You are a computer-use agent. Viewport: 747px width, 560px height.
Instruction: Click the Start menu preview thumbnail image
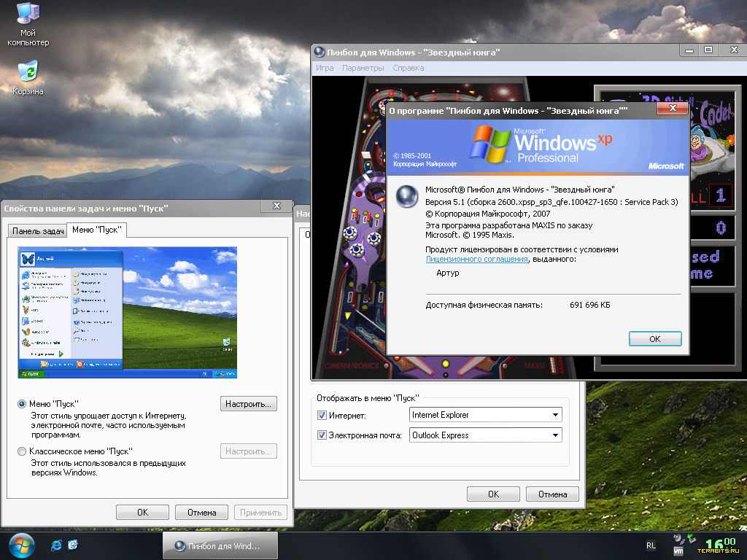pos(127,312)
